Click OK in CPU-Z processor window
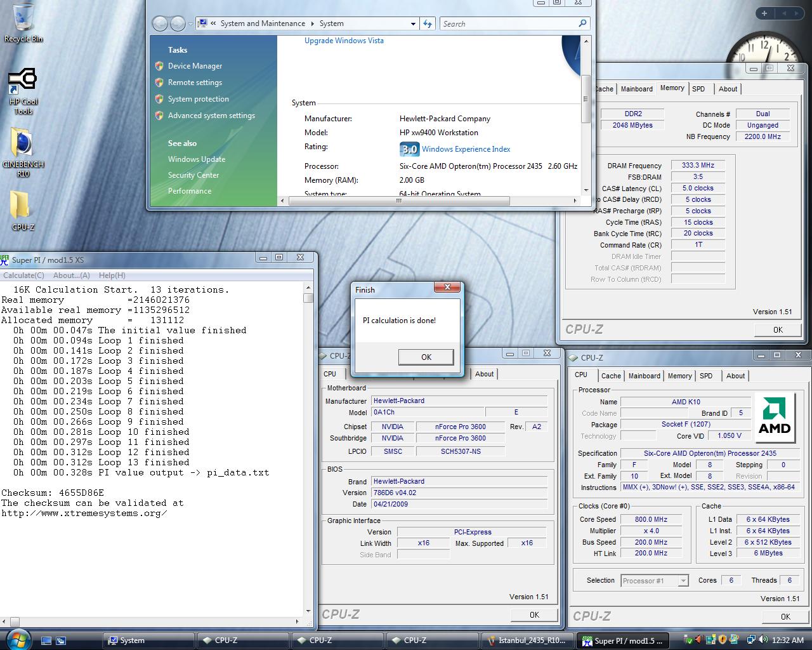812x650 pixels. [785, 616]
